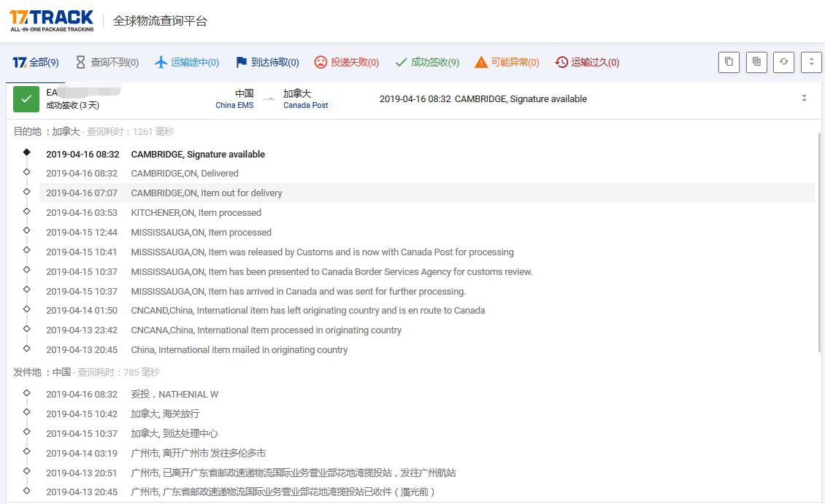Switch to the 全部(9) tab
This screenshot has height=504, width=825.
click(x=35, y=62)
